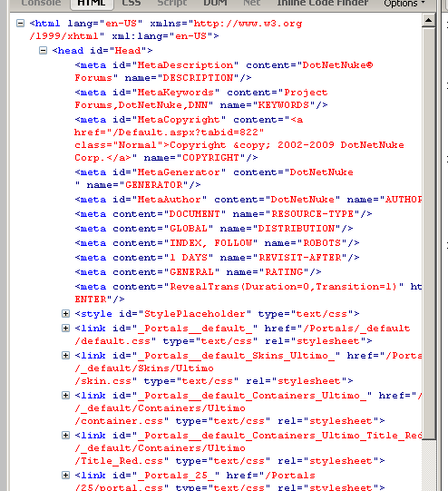The image size is (448, 491).
Task: Expand the link _Portals__default_Containers_Ultimo_ node
Action: [65, 395]
